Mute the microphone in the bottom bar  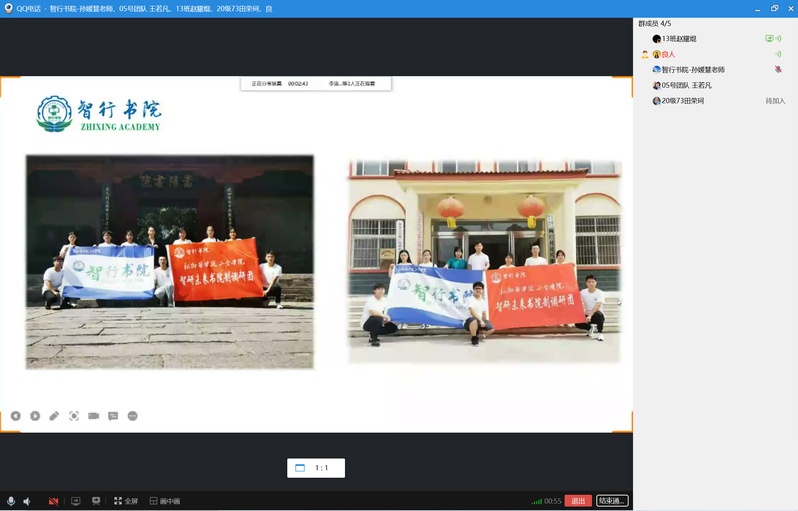(x=11, y=501)
